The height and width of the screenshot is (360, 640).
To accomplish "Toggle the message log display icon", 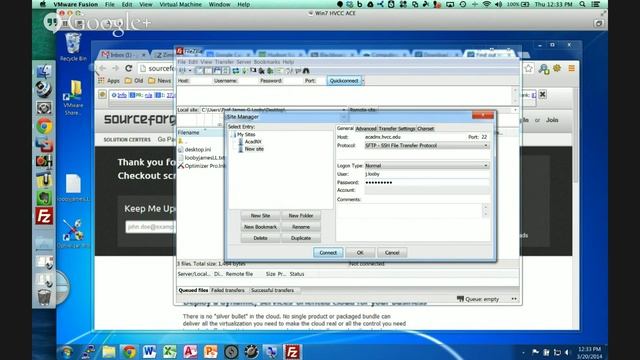I will click(x=200, y=71).
